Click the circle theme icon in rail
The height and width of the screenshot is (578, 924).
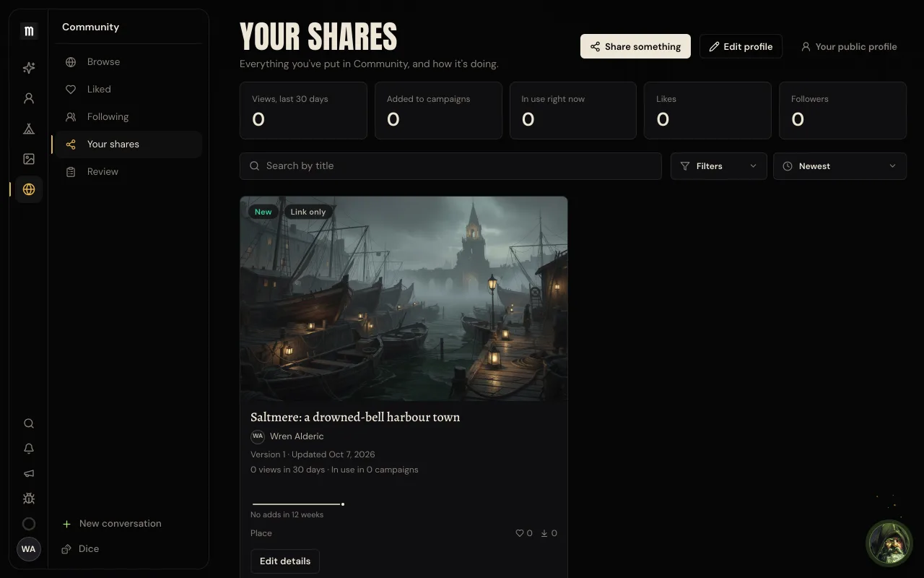tap(29, 524)
